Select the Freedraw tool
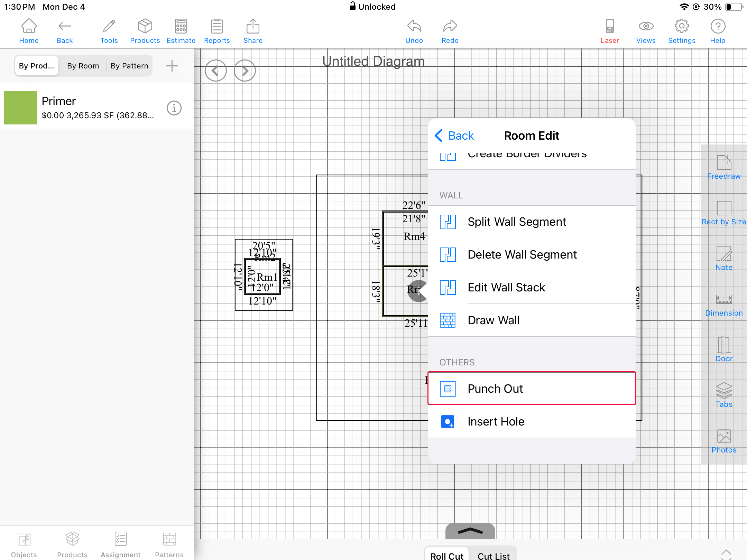 click(x=723, y=167)
